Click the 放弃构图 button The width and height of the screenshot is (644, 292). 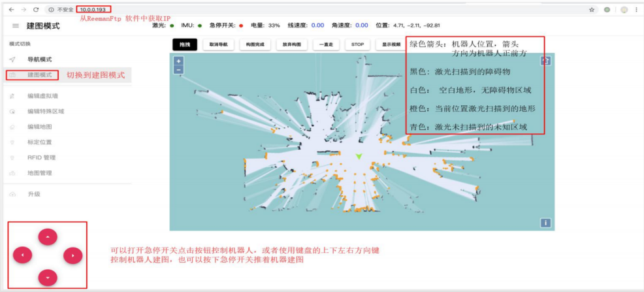292,44
